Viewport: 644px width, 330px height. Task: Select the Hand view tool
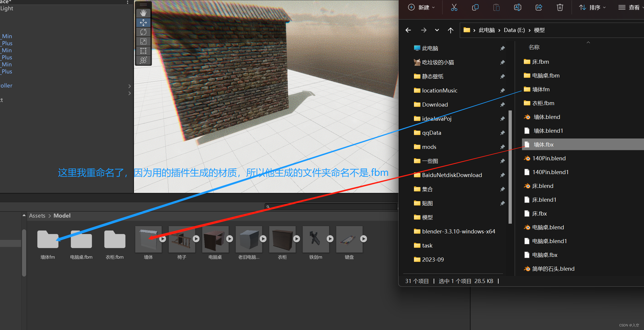click(x=143, y=13)
